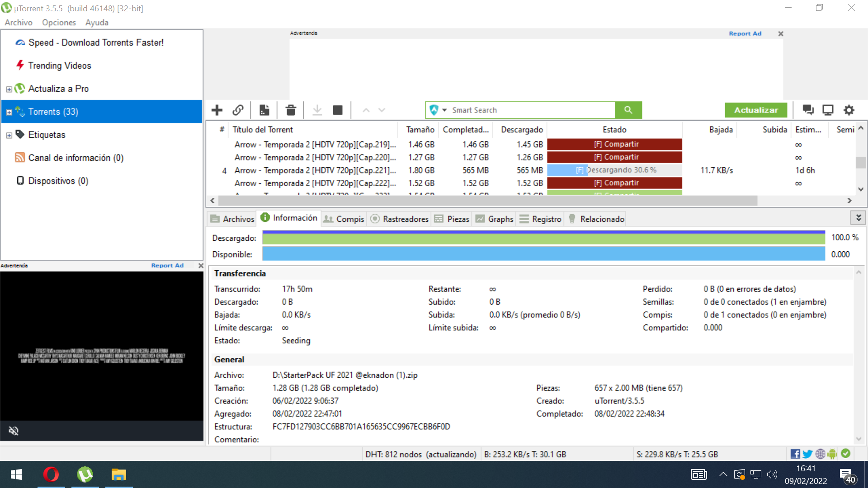Sort by Estado column header

click(x=614, y=130)
